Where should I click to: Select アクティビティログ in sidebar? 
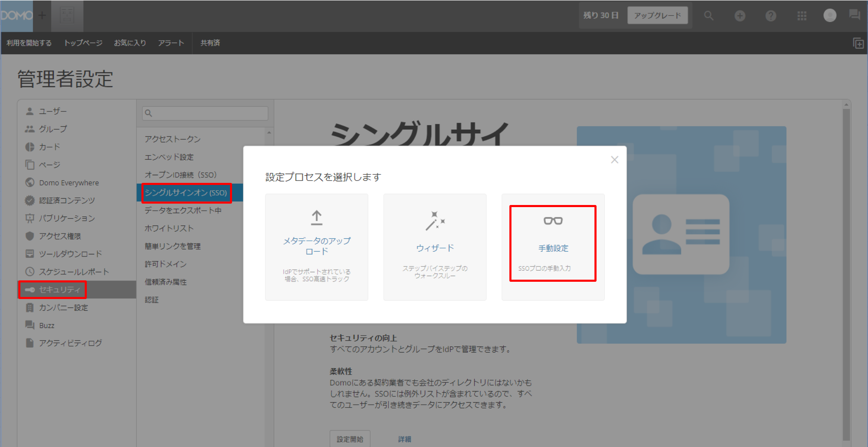coord(77,343)
